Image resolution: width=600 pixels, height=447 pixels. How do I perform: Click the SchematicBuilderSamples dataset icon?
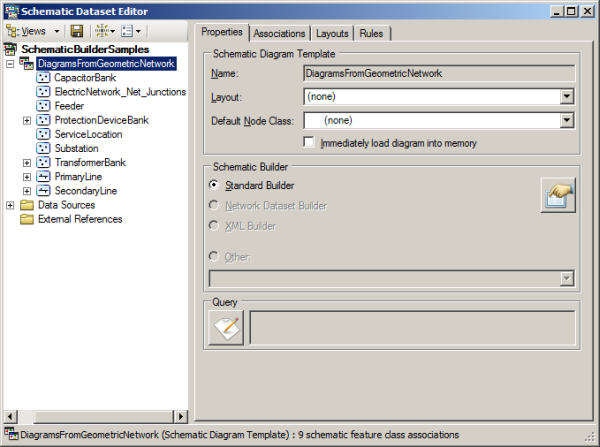click(11, 49)
